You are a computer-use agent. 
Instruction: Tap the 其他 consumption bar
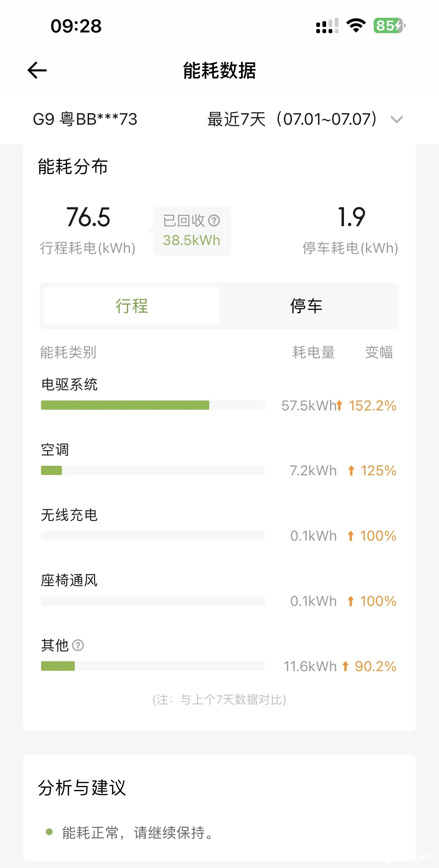click(x=152, y=666)
